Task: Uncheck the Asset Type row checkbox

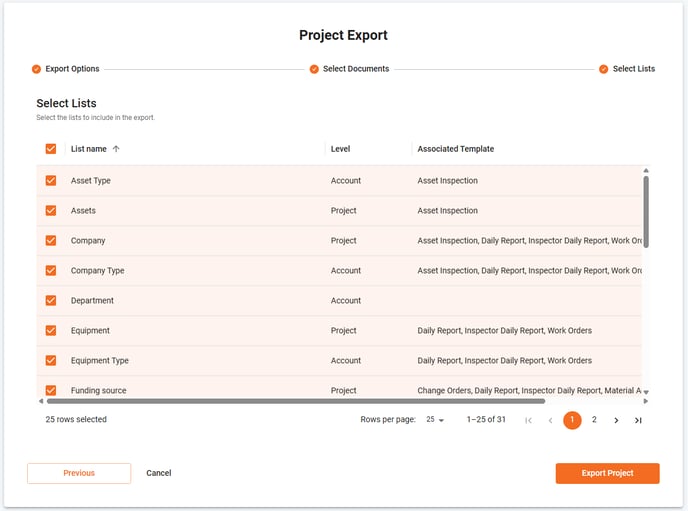Action: pyautogui.click(x=51, y=181)
